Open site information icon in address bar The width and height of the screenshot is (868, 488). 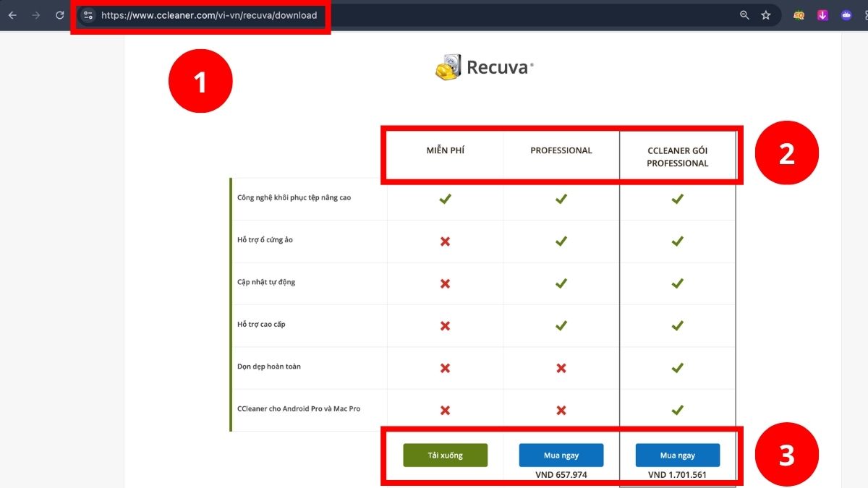(88, 15)
